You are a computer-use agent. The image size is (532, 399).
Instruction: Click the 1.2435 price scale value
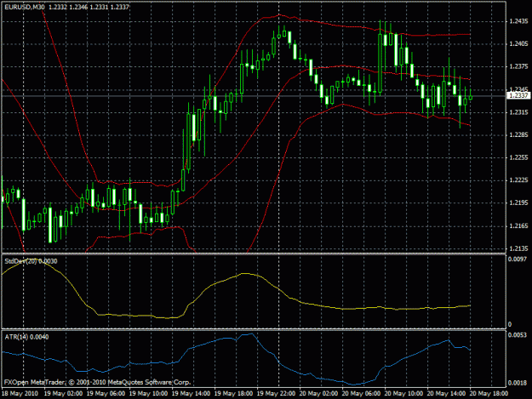518,21
